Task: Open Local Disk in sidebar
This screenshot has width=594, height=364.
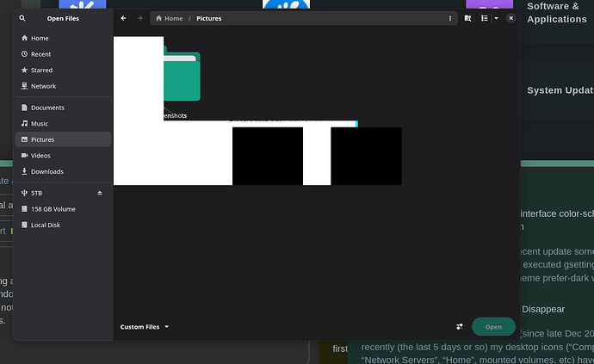Action: 63,225
